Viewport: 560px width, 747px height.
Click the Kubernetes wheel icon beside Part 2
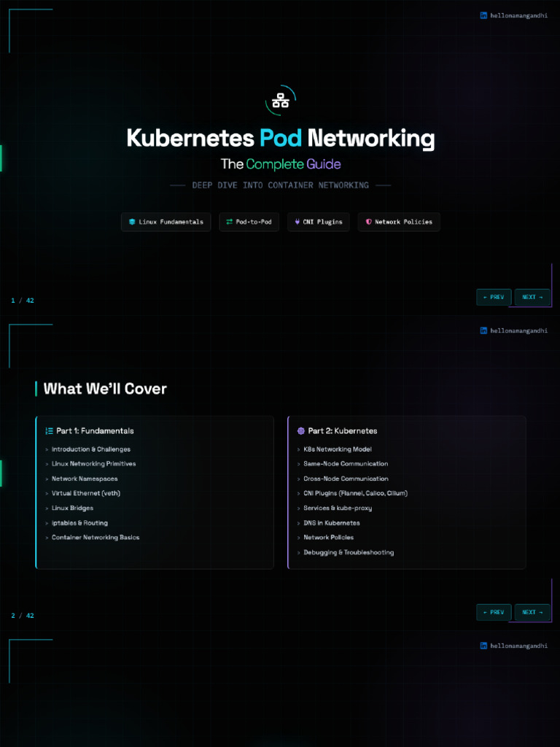[x=301, y=430]
